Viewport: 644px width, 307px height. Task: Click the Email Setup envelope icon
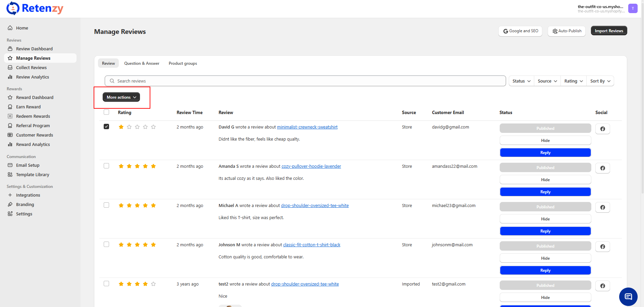point(10,165)
